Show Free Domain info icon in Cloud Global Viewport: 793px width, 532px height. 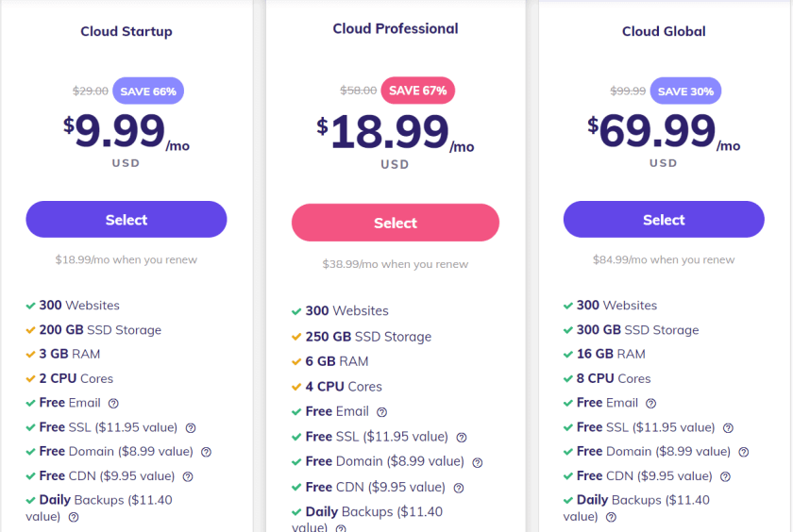point(744,452)
